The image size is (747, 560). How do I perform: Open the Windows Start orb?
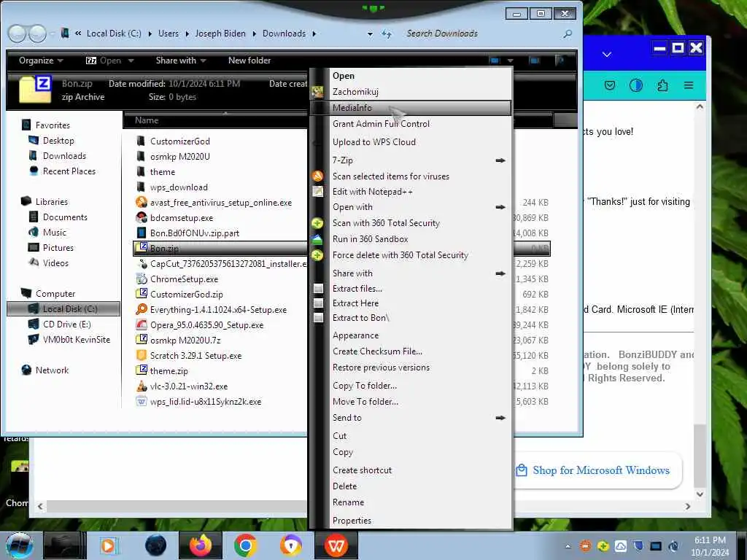pos(19,546)
